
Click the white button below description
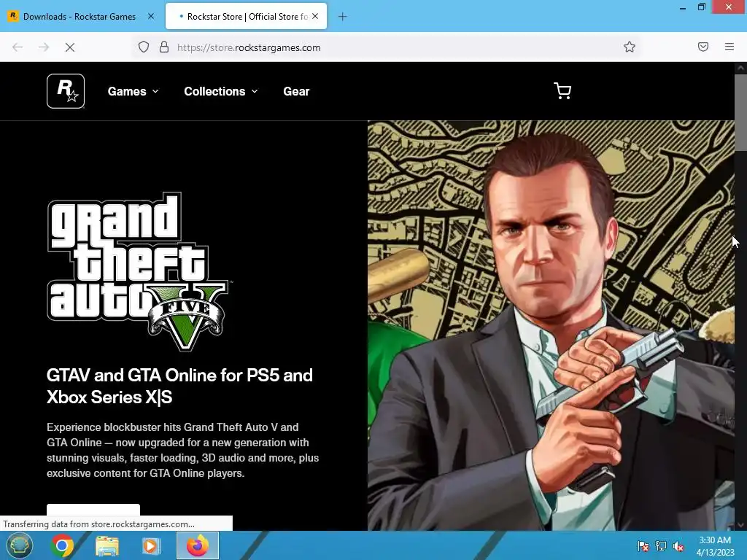pyautogui.click(x=93, y=510)
